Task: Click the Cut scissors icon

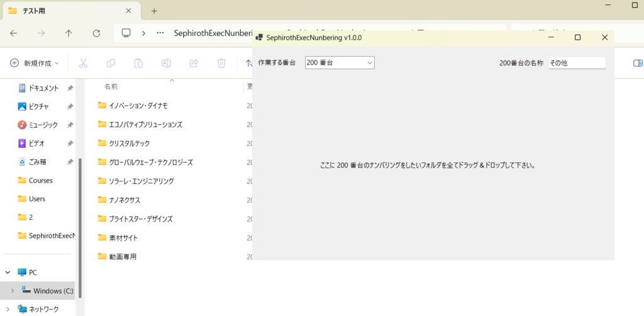Action: 84,64
